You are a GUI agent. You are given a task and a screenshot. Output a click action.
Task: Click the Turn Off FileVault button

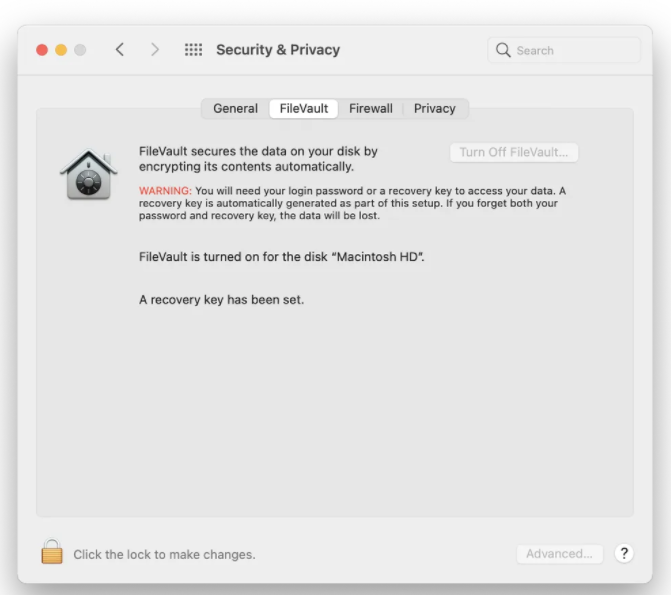coord(514,152)
